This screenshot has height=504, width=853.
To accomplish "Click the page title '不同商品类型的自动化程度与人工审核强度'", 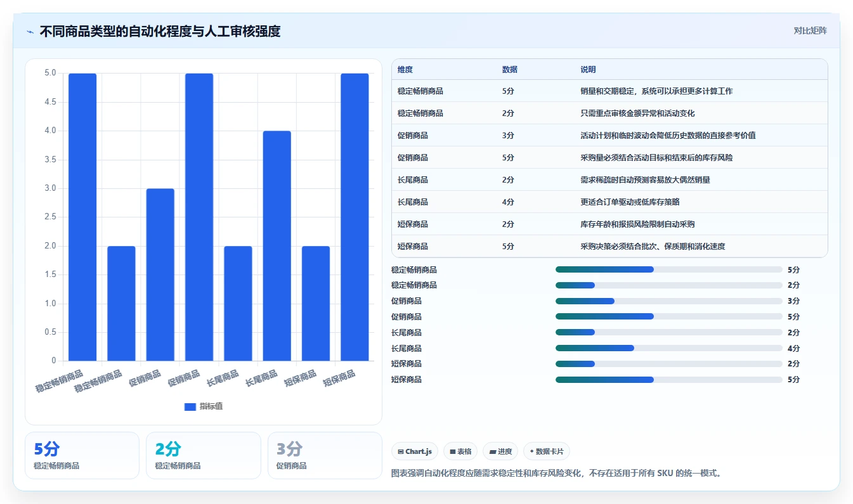I will coord(160,31).
